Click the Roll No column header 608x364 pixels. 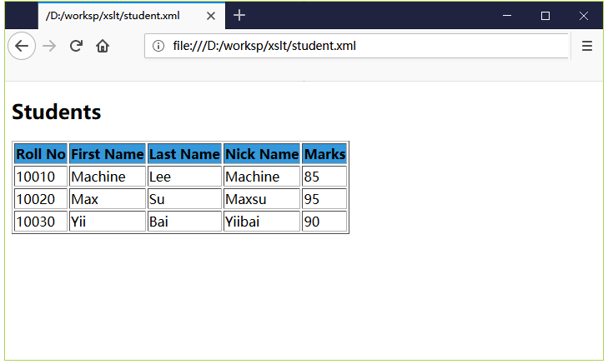(41, 154)
